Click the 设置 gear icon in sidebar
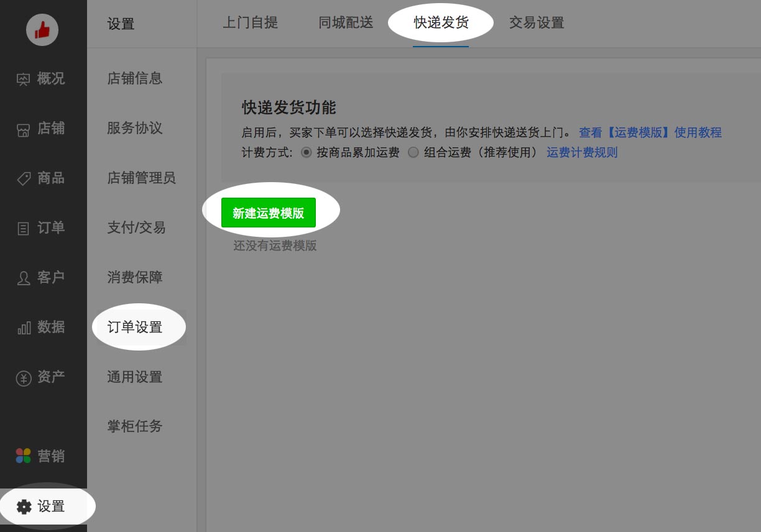The width and height of the screenshot is (761, 532). pos(24,507)
